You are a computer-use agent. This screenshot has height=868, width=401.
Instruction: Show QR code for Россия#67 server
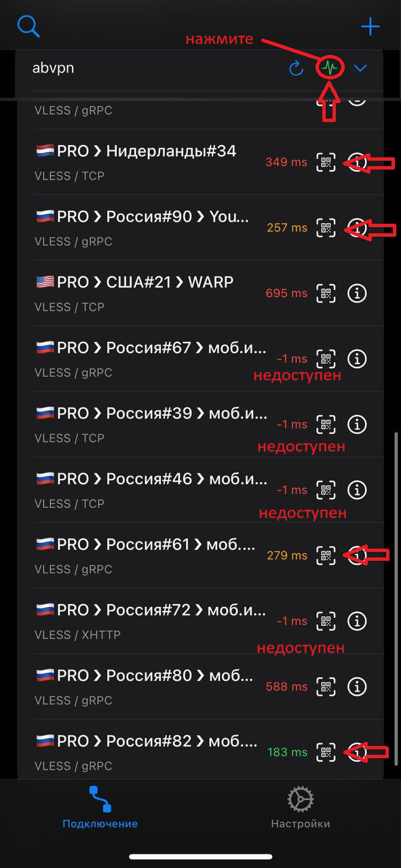pyautogui.click(x=326, y=359)
